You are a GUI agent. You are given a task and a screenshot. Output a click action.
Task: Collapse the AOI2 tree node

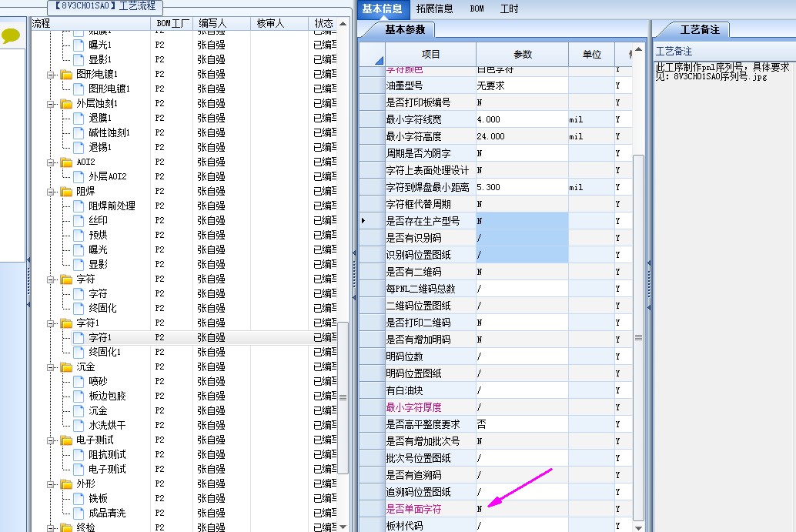(x=51, y=162)
